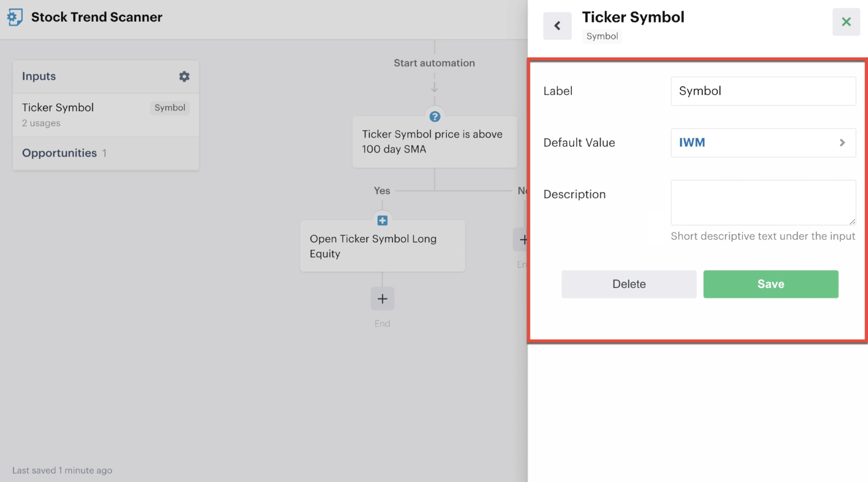868x482 pixels.
Task: Click the Short descriptive text hint
Action: pyautogui.click(x=763, y=236)
